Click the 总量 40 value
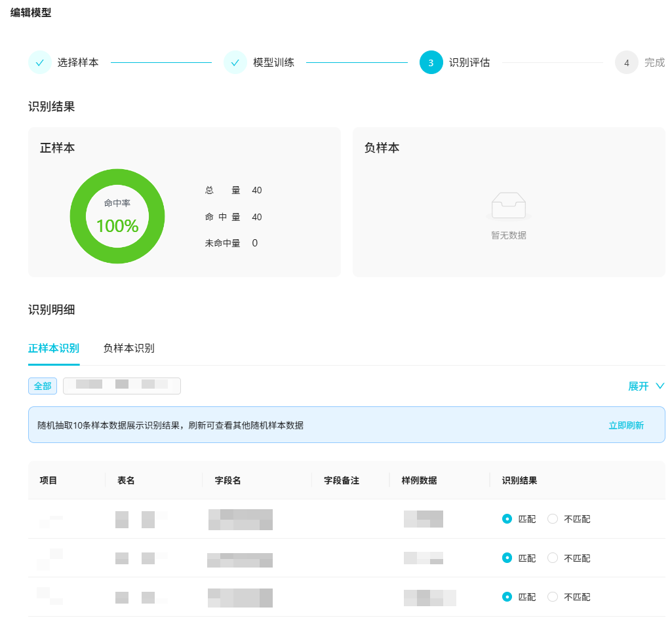This screenshot has width=672, height=618. pyautogui.click(x=257, y=190)
